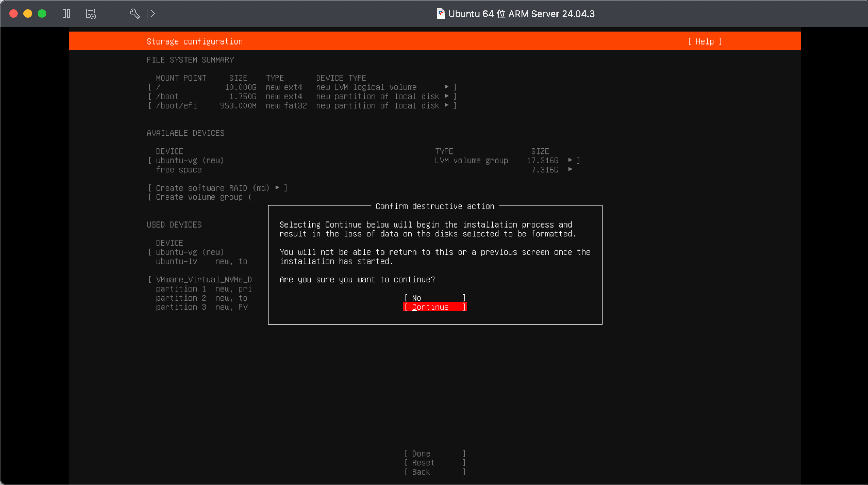Viewport: 868px width, 485px height.
Task: Click the red close window button
Action: point(14,14)
